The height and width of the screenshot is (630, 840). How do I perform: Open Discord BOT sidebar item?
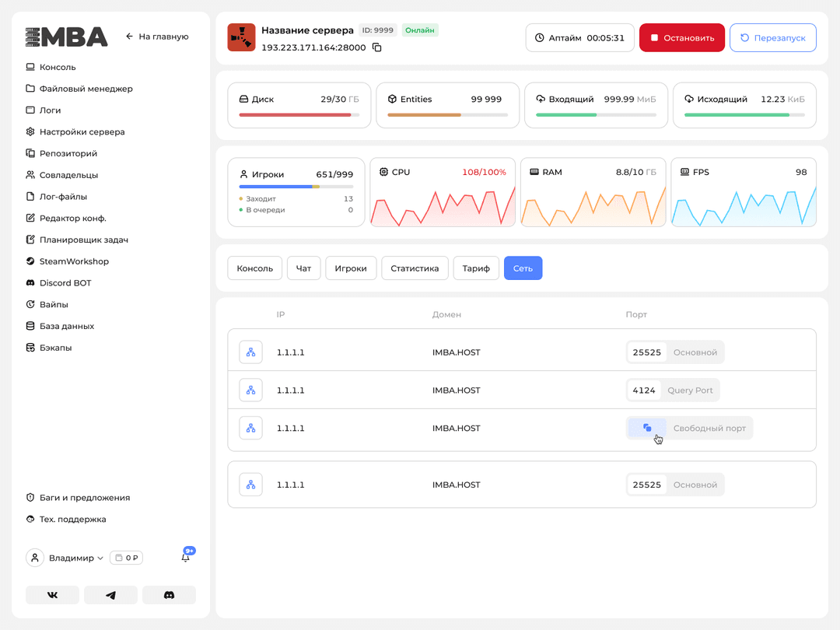point(66,283)
